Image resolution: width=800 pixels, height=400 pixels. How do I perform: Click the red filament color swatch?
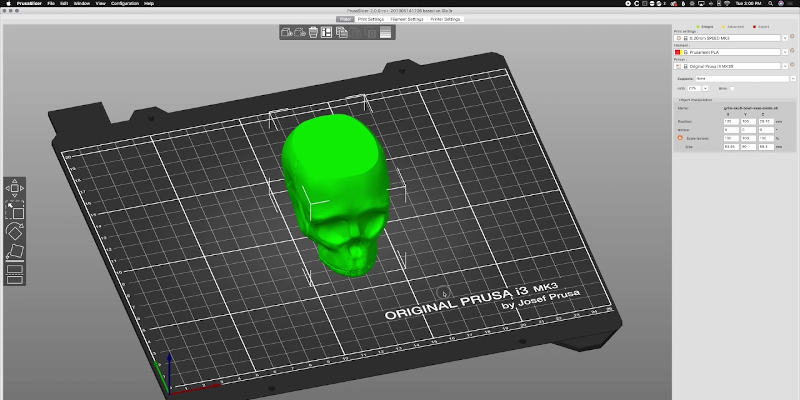pos(677,52)
